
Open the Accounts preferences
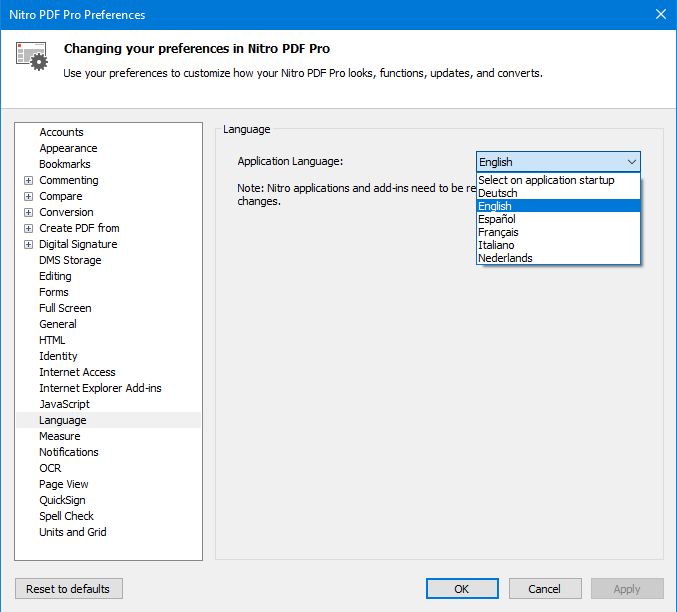point(61,132)
